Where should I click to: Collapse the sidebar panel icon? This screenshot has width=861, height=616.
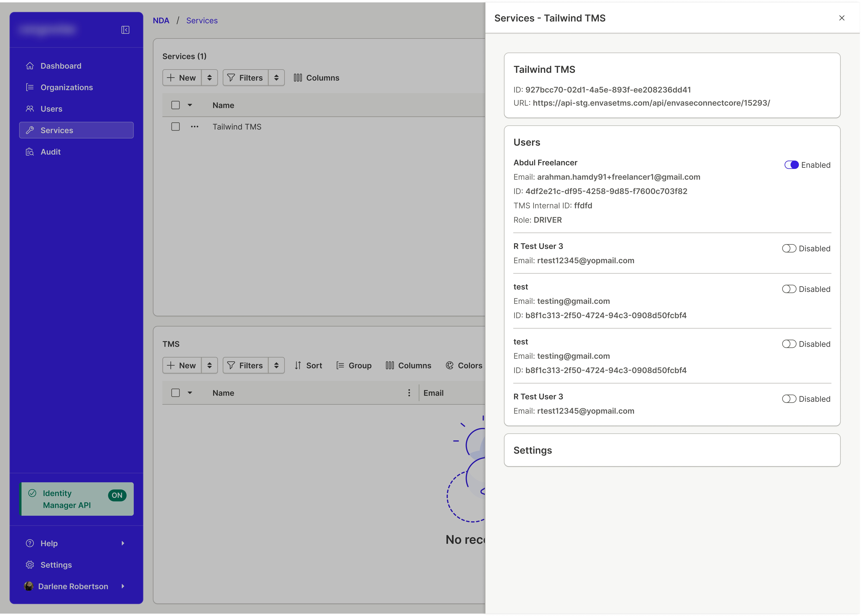click(125, 30)
